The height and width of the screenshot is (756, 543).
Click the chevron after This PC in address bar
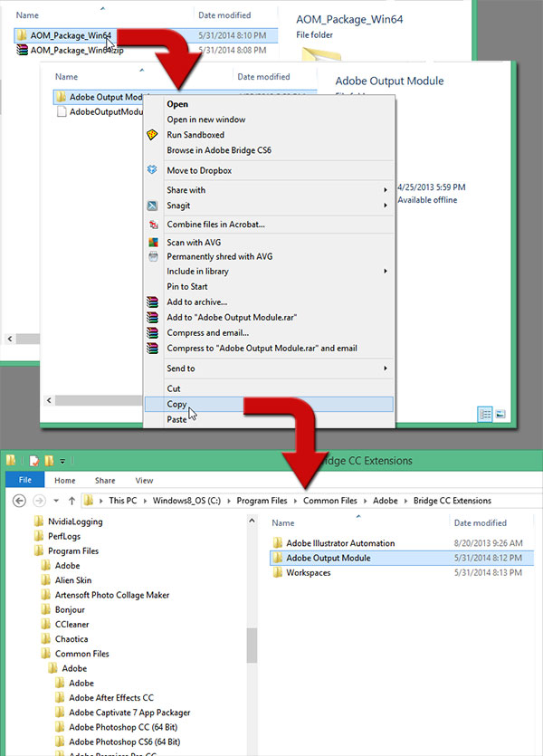tap(145, 501)
